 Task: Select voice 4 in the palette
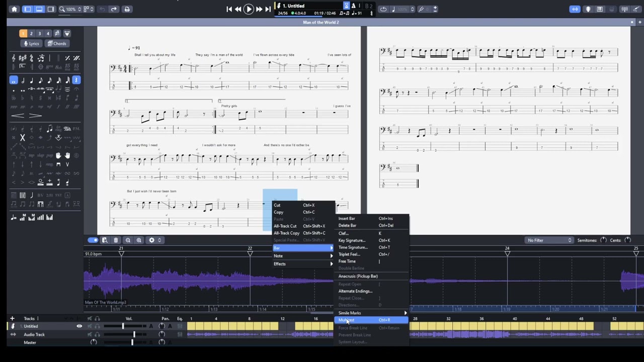tap(48, 34)
